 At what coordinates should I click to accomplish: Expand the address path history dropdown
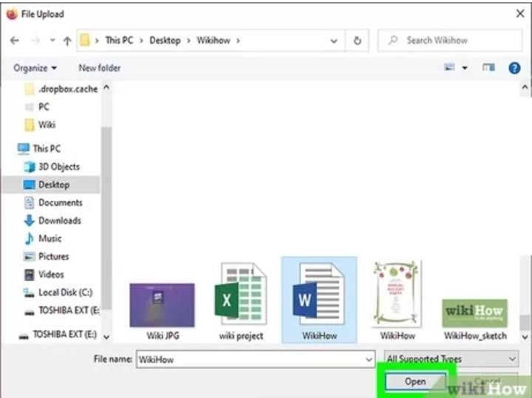(334, 41)
